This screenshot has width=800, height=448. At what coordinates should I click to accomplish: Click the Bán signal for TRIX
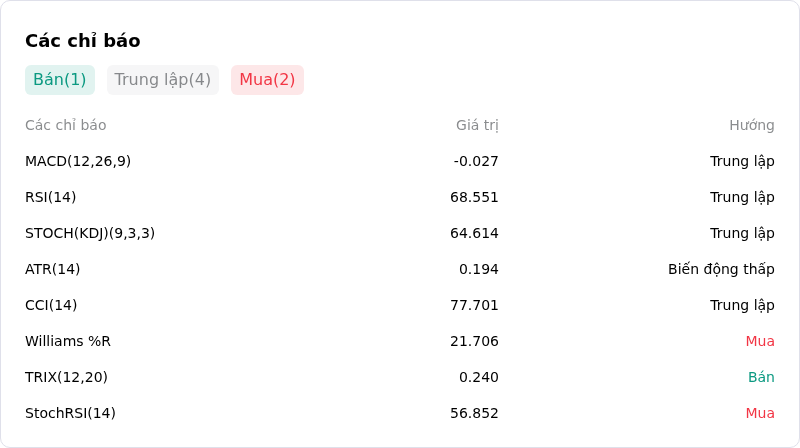coord(761,377)
